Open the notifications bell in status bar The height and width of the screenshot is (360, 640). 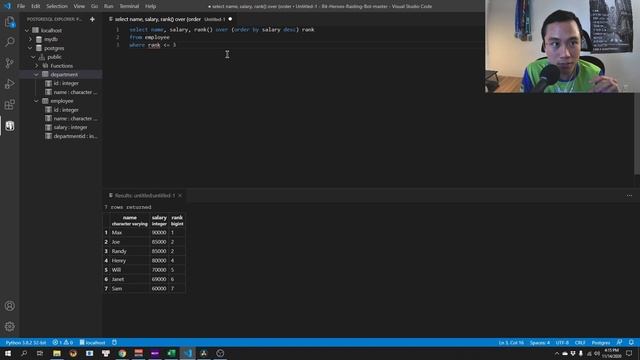tap(631, 342)
